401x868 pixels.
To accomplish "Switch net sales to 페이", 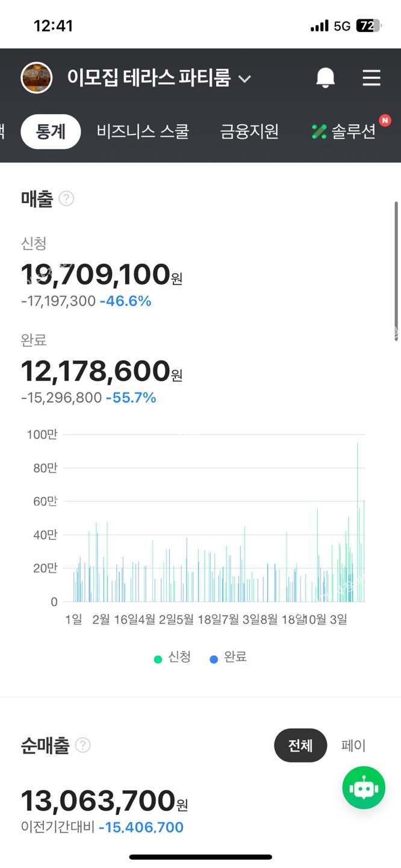I will 353,746.
